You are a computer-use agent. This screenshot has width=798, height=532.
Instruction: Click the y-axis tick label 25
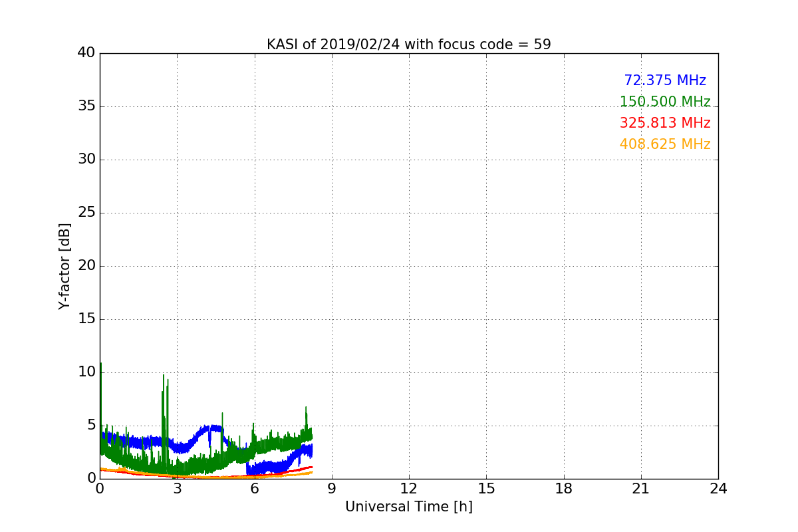click(86, 213)
